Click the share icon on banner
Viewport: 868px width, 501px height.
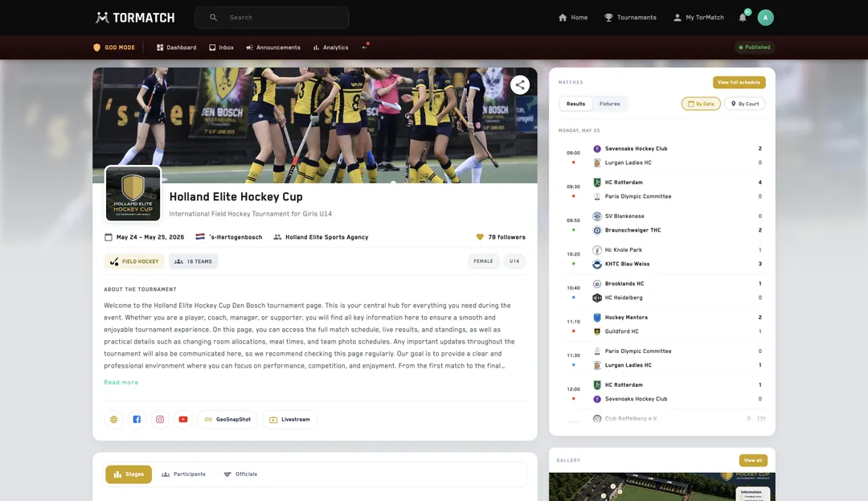pyautogui.click(x=520, y=84)
